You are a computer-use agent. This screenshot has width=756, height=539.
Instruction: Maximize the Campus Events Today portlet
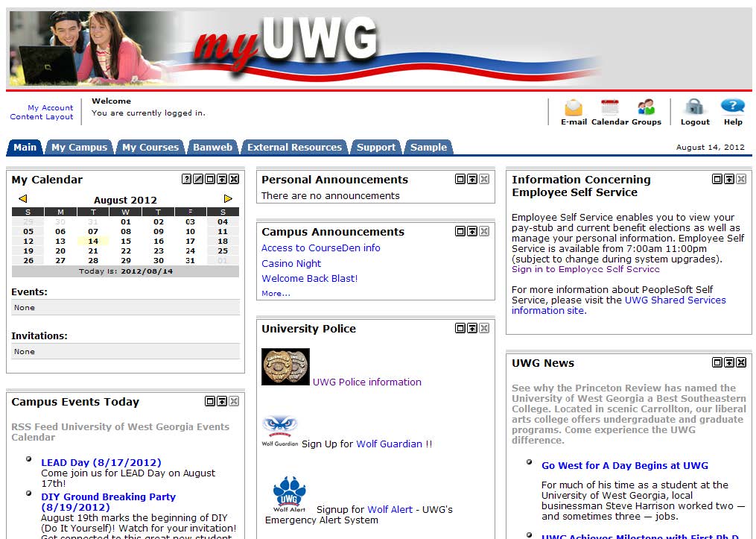tap(210, 401)
